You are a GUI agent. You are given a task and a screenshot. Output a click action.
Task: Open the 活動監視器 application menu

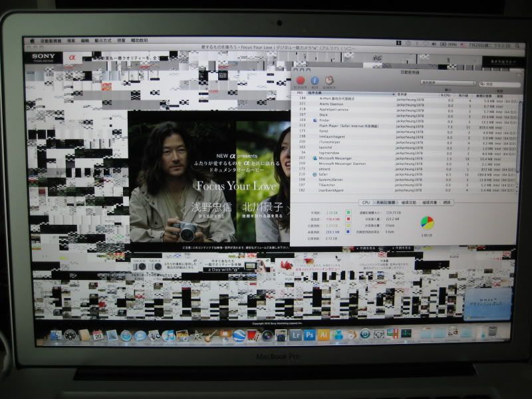pyautogui.click(x=51, y=41)
